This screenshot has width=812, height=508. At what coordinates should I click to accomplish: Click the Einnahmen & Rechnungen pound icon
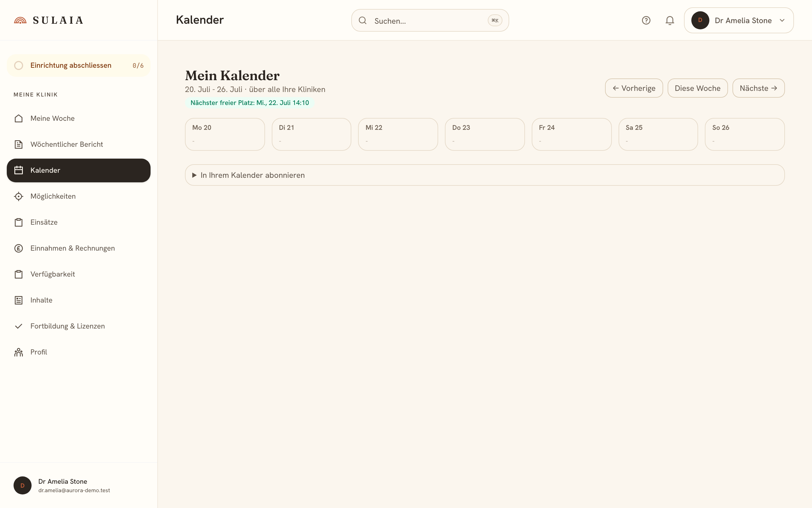pos(19,248)
